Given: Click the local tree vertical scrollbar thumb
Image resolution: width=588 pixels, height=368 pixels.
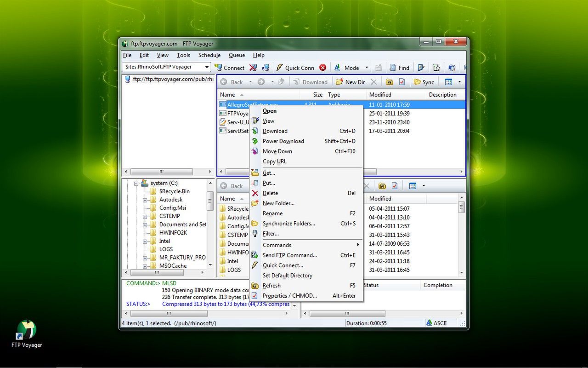Looking at the screenshot, I should (210, 201).
